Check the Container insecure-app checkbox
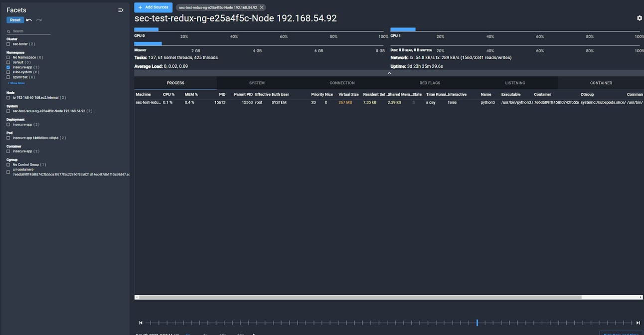The height and width of the screenshot is (335, 644). pos(8,151)
